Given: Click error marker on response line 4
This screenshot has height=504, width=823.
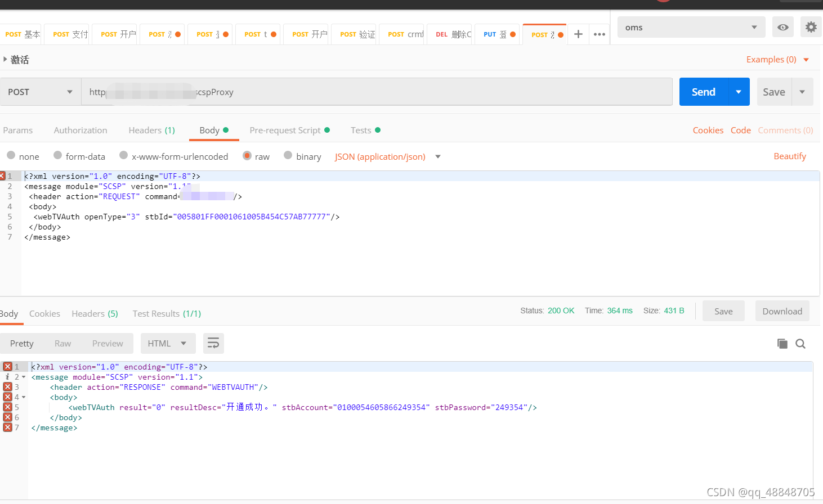Looking at the screenshot, I should [7, 397].
